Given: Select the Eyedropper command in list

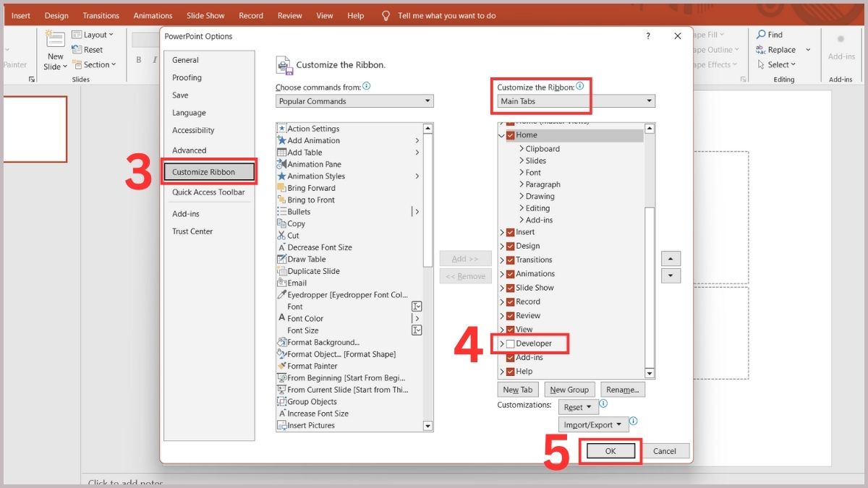Looking at the screenshot, I should tap(347, 295).
